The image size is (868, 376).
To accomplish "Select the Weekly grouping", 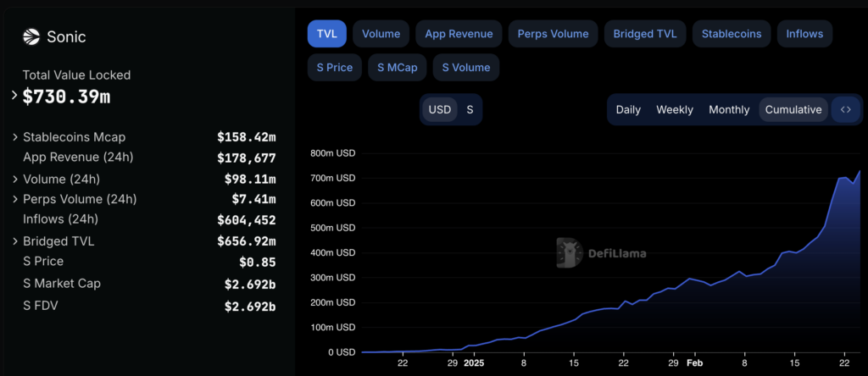I will pyautogui.click(x=675, y=109).
